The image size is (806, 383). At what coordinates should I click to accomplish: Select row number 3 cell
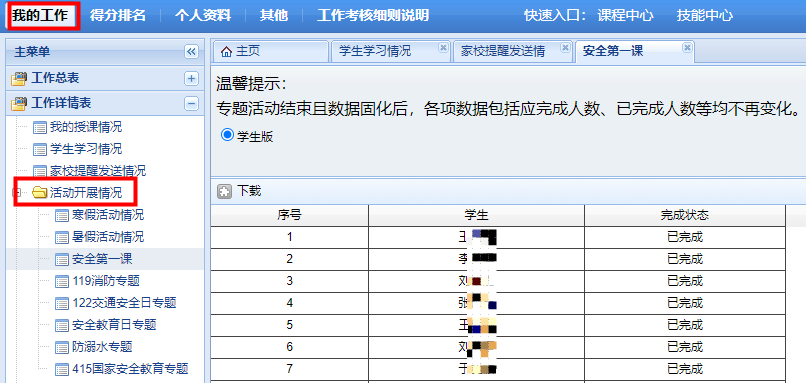click(289, 281)
